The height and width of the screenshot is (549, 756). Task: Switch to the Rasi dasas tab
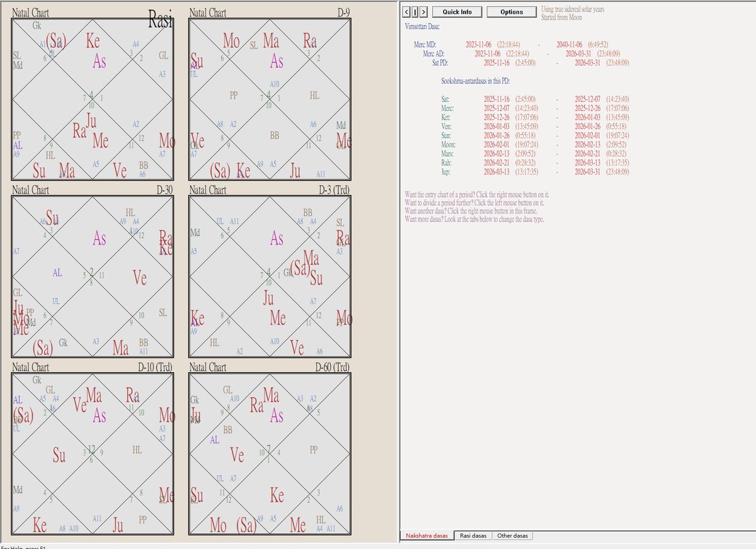coord(472,536)
